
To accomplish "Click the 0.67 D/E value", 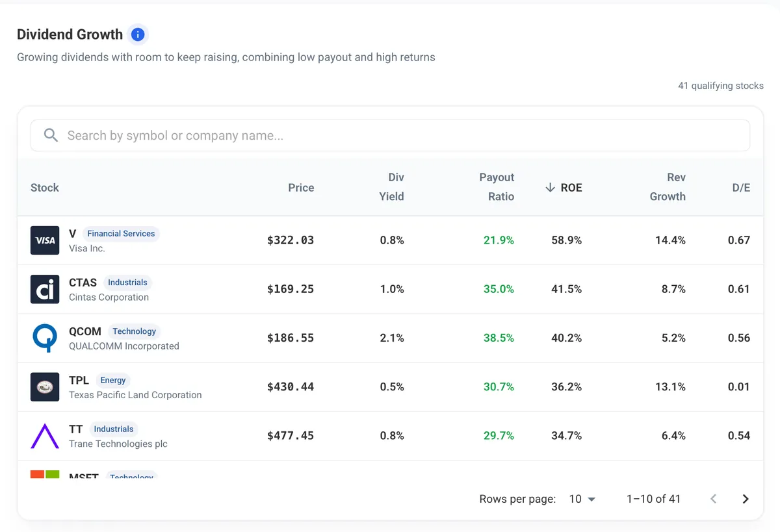I will pyautogui.click(x=739, y=240).
